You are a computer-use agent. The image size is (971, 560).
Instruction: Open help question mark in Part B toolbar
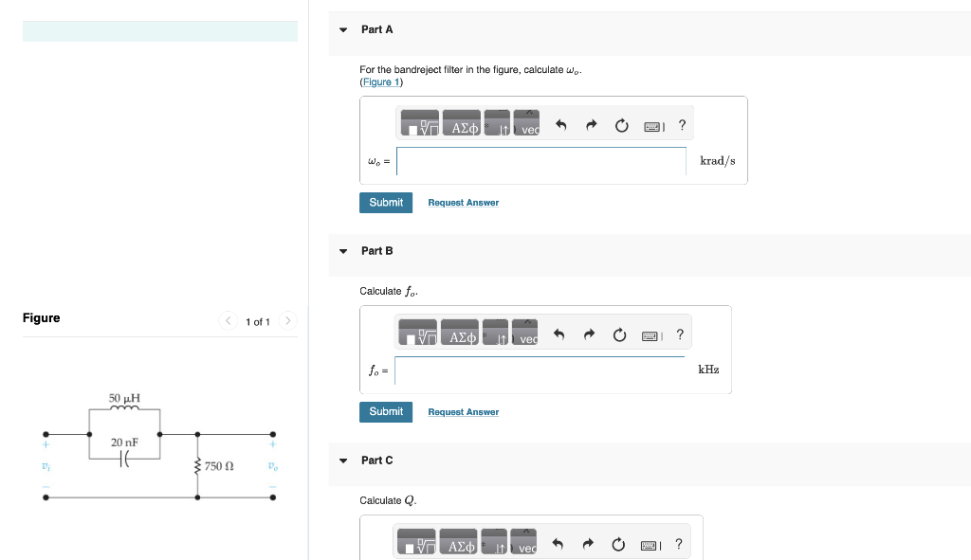click(x=680, y=334)
